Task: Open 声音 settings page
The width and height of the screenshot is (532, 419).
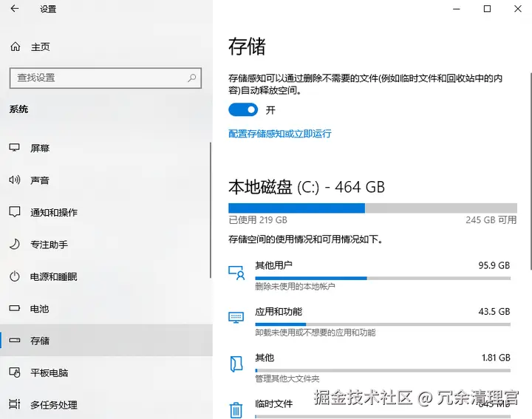Action: (105, 180)
